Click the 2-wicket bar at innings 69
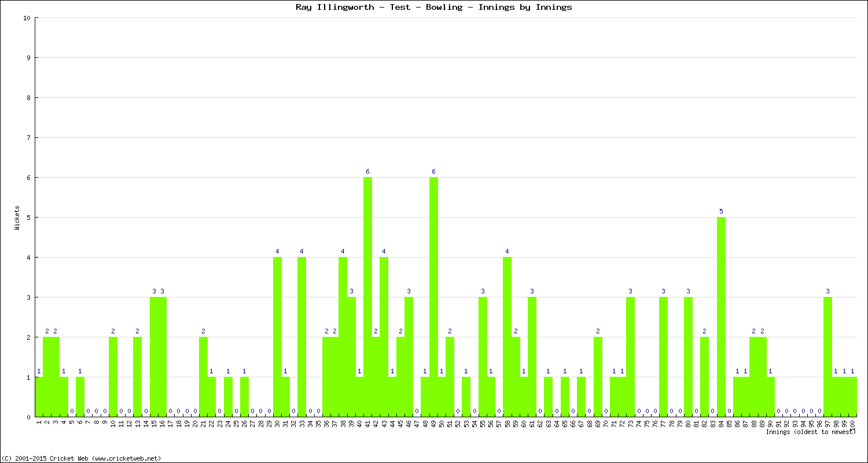868x463 pixels. [598, 377]
